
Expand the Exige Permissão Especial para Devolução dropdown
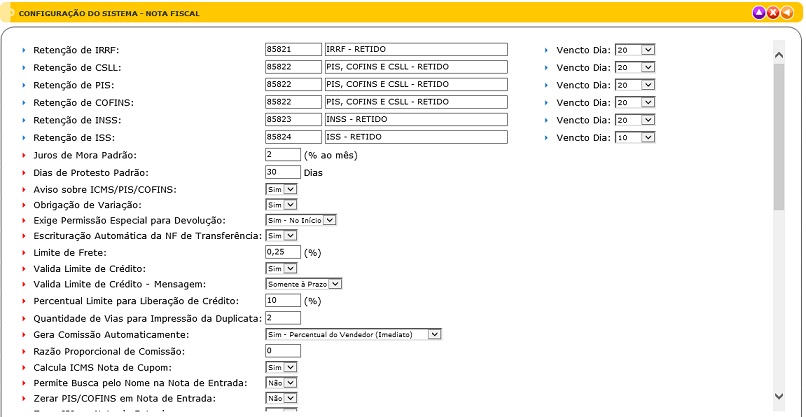pyautogui.click(x=300, y=220)
